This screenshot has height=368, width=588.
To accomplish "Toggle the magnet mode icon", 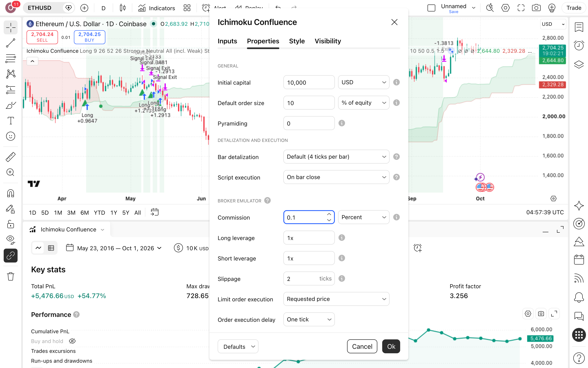I will tap(10, 193).
